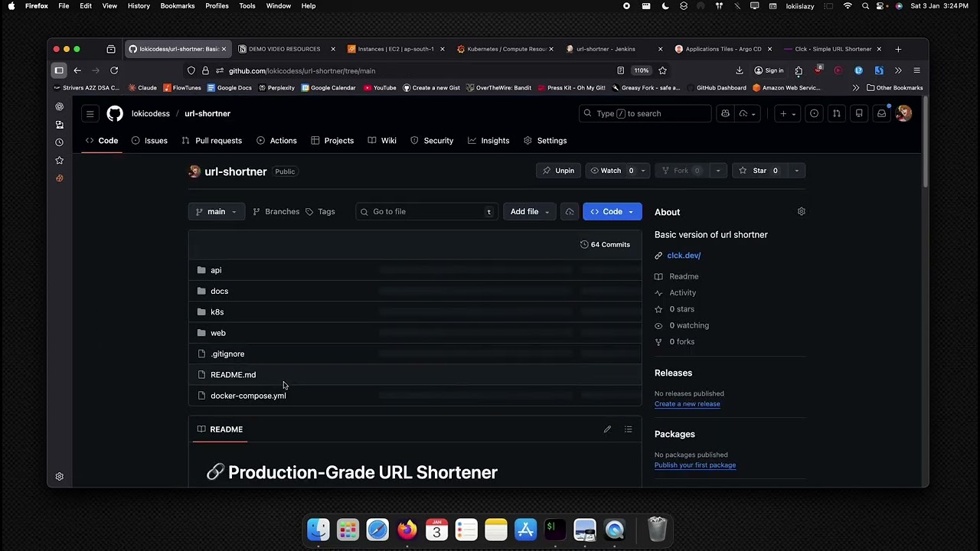Open the user avatar menu
Screen dimensions: 980x551
(904, 114)
